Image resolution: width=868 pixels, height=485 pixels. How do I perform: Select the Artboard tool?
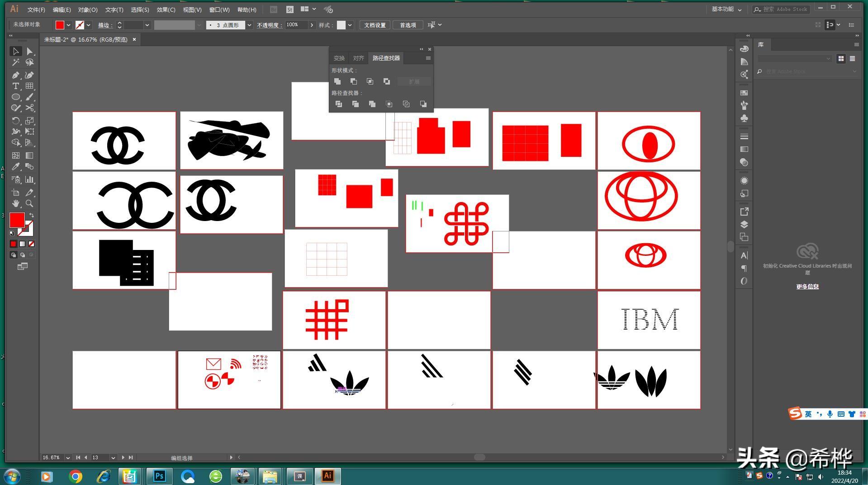point(15,193)
